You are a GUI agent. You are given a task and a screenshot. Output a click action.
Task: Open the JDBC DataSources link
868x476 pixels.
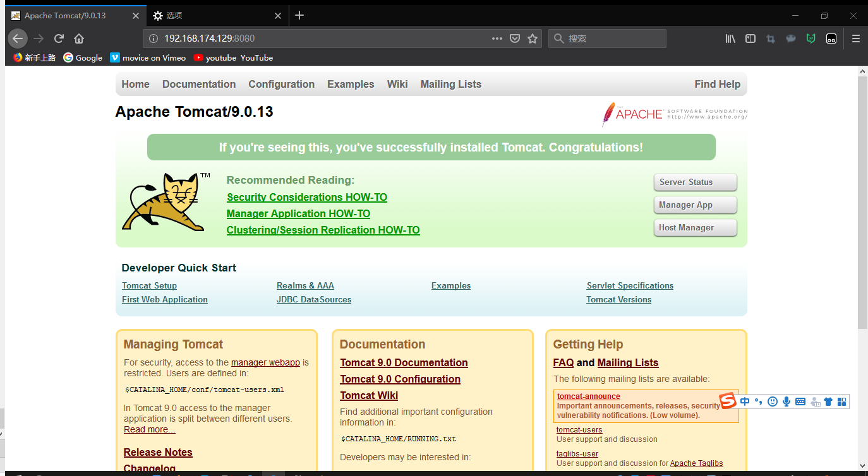[x=314, y=299]
